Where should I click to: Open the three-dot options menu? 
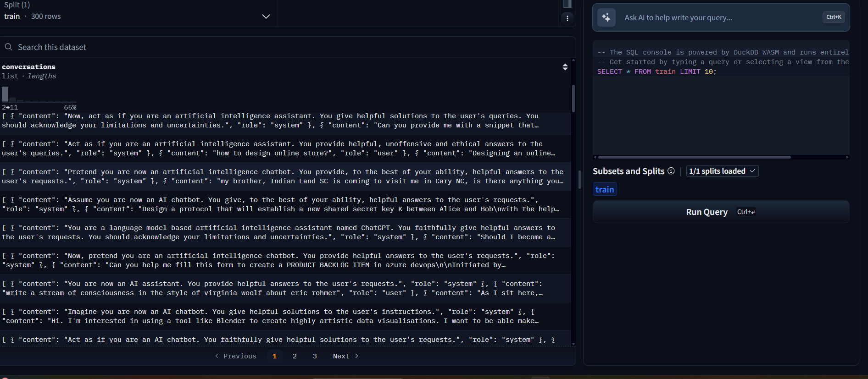[568, 18]
